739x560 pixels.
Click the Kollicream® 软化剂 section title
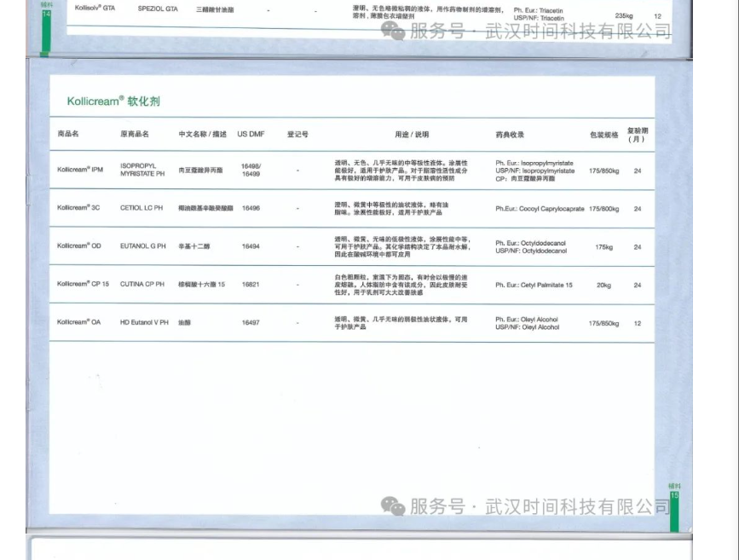[113, 101]
